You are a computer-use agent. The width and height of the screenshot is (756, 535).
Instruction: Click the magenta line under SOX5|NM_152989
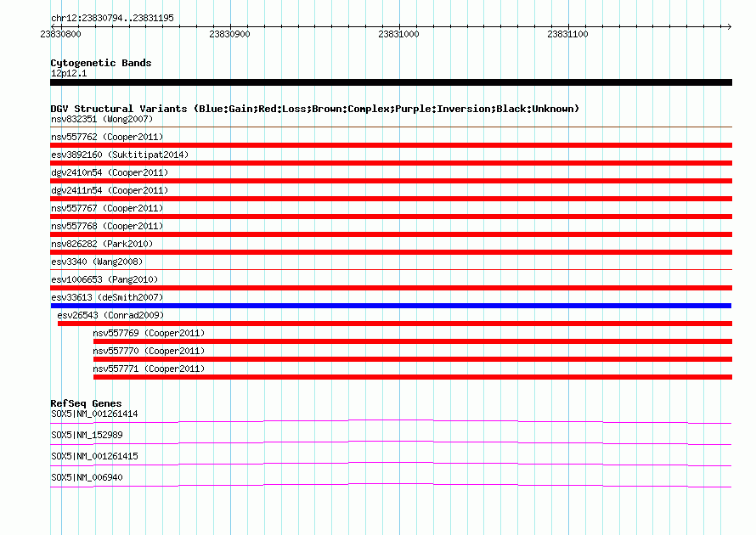pyautogui.click(x=391, y=443)
